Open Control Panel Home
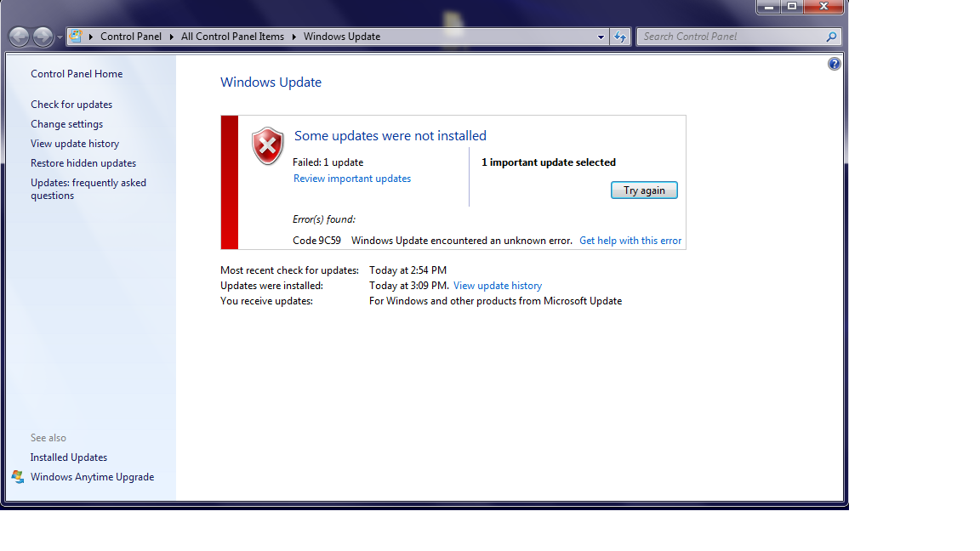980x551 pixels. coord(77,74)
